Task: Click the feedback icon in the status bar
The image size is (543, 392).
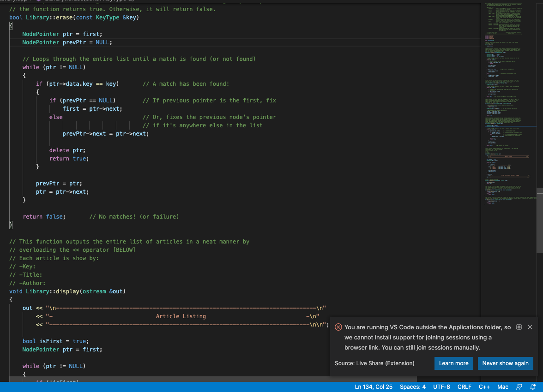Action: tap(519, 387)
